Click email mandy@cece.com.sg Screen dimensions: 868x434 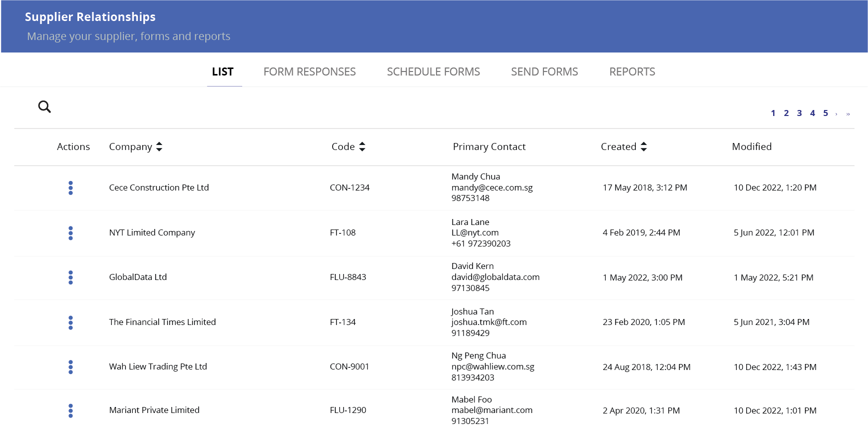[492, 187]
